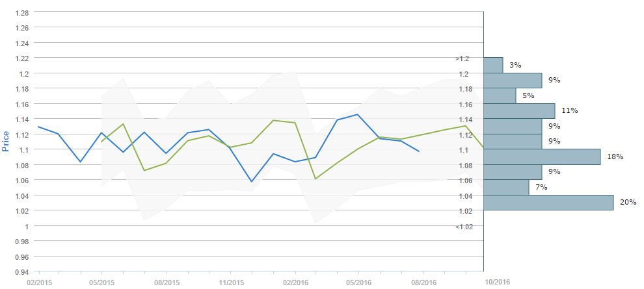Select the 10/2016 forecast date label
Screen dimensions: 644x289
pos(497,282)
